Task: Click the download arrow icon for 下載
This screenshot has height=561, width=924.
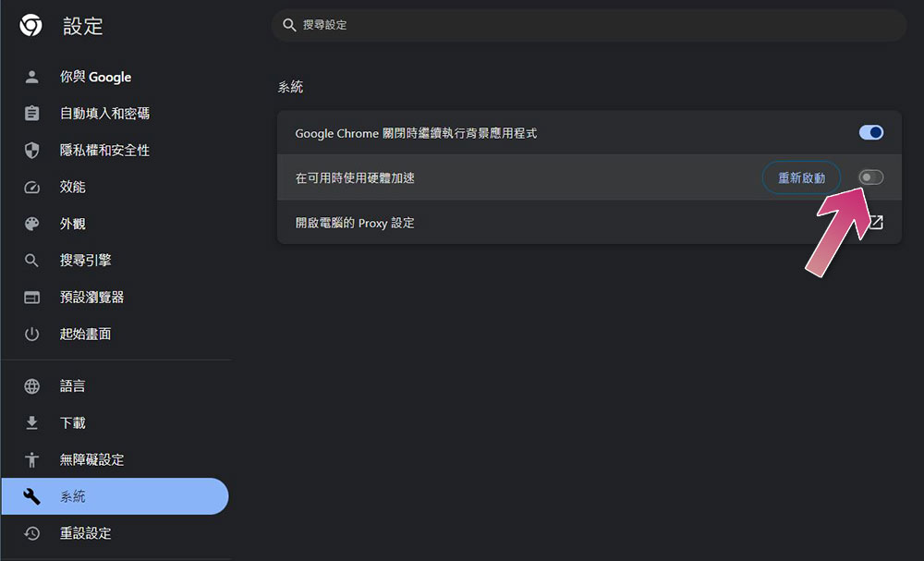Action: click(x=31, y=422)
